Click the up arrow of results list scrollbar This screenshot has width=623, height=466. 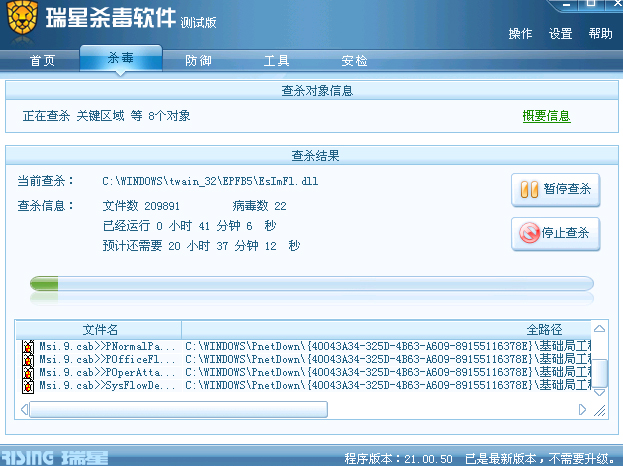click(600, 329)
